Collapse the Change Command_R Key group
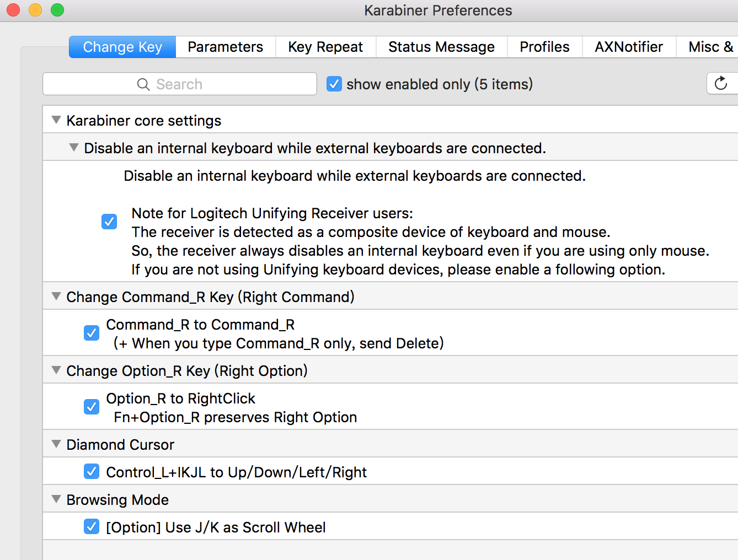 point(56,297)
